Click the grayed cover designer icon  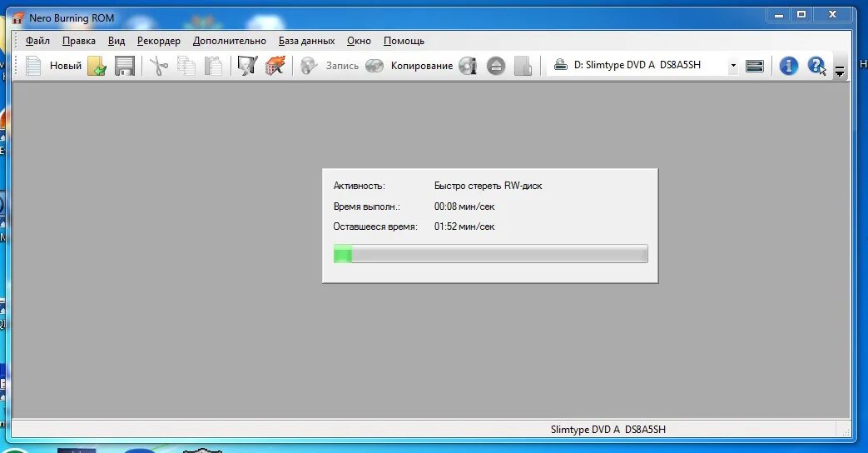(x=523, y=66)
